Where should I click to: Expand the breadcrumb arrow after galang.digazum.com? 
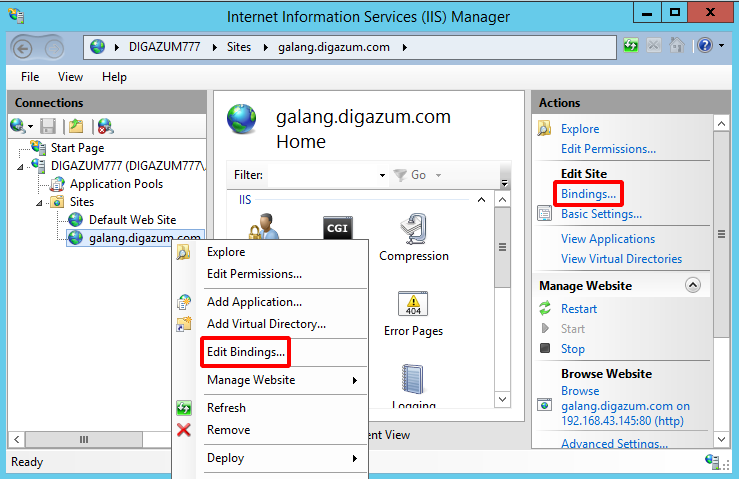pos(404,47)
